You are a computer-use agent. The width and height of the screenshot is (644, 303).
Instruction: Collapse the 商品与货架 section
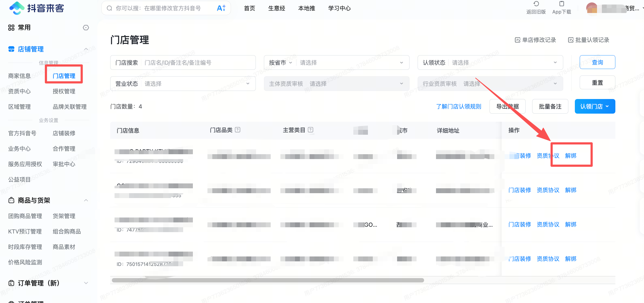point(86,200)
